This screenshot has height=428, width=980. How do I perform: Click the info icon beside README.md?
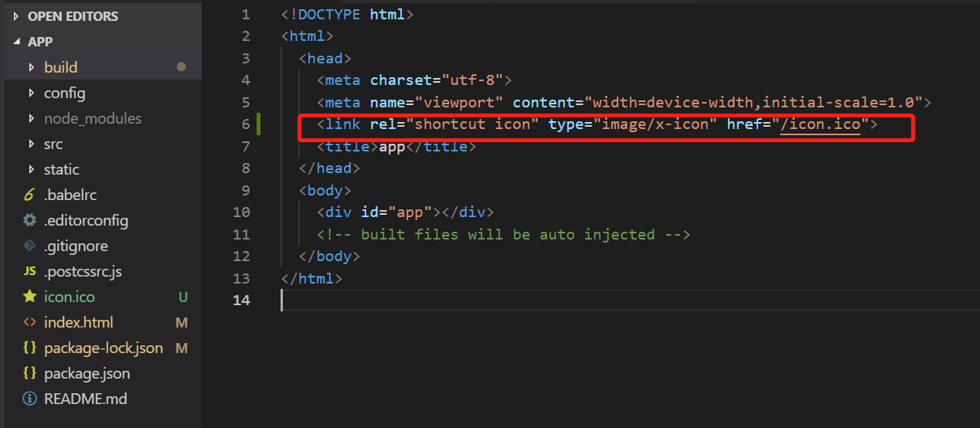(x=29, y=399)
